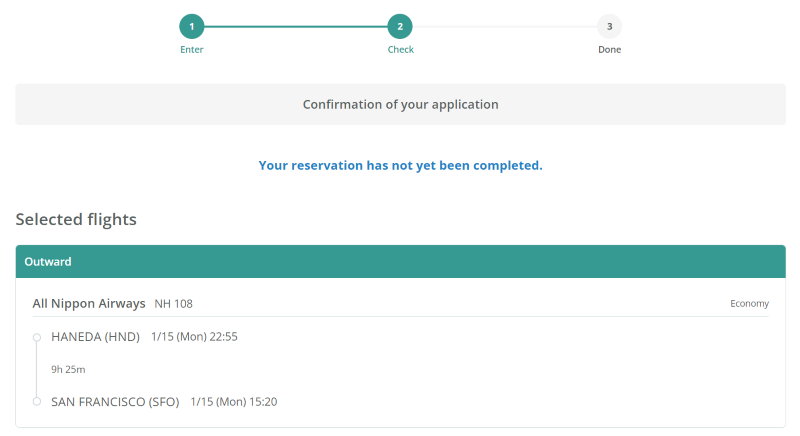The width and height of the screenshot is (800, 436).
Task: Click the step 1 circle
Action: click(x=192, y=27)
